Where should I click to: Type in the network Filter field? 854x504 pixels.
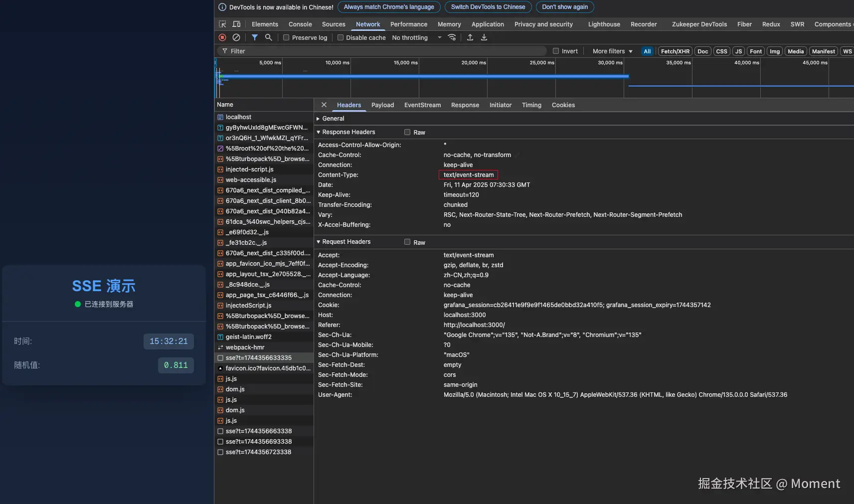tap(384, 51)
